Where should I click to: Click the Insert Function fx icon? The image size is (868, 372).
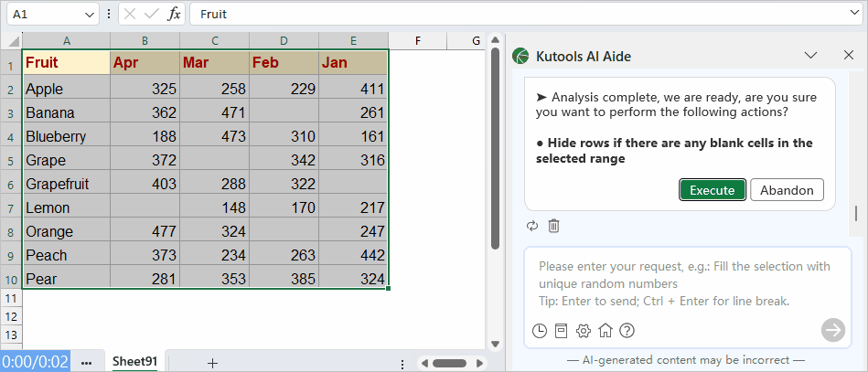(174, 15)
